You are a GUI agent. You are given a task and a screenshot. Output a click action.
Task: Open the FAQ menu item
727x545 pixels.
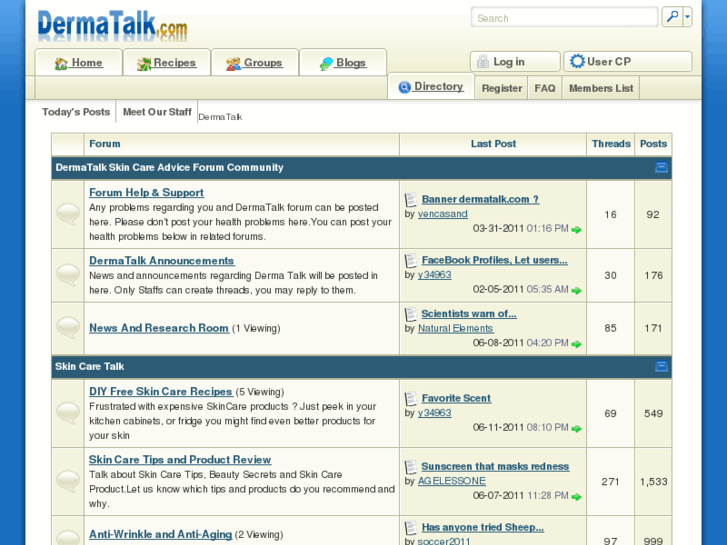545,88
